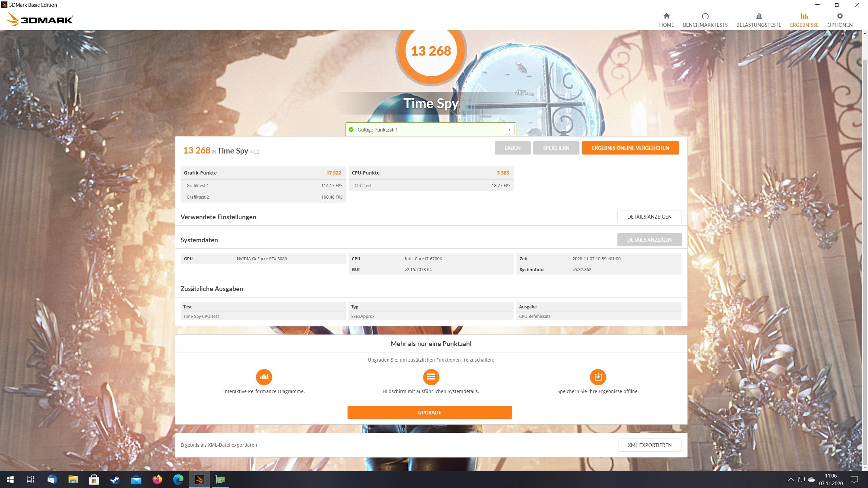Open the green graphics card taskbar app
Image resolution: width=868 pixels, height=488 pixels.
pos(220,480)
